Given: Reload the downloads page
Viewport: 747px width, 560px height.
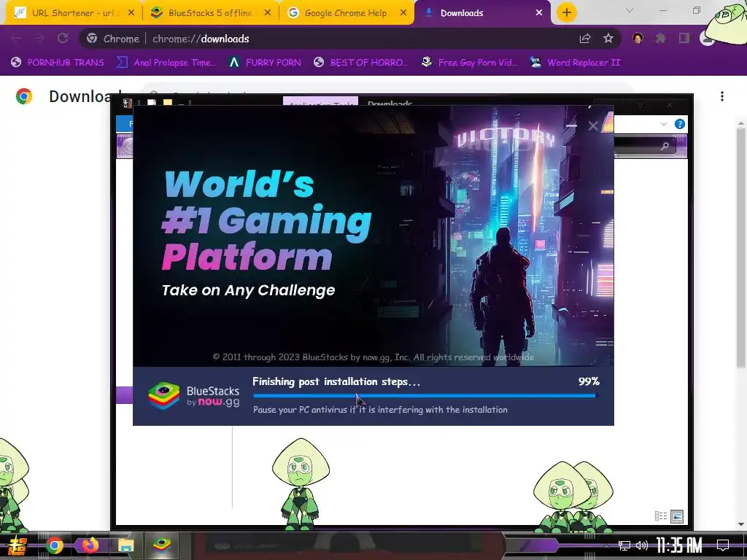Looking at the screenshot, I should (63, 39).
